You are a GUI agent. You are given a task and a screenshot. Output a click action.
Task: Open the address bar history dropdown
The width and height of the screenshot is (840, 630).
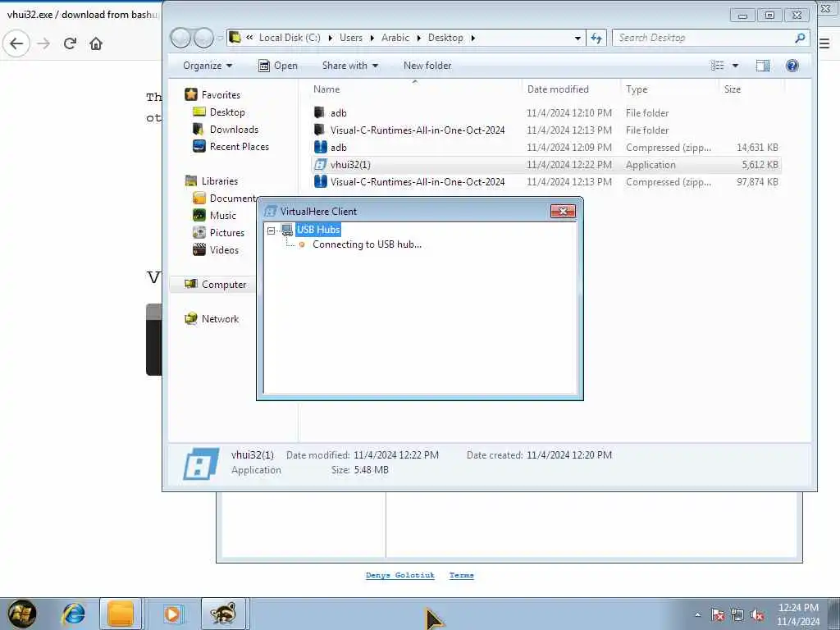click(x=577, y=38)
